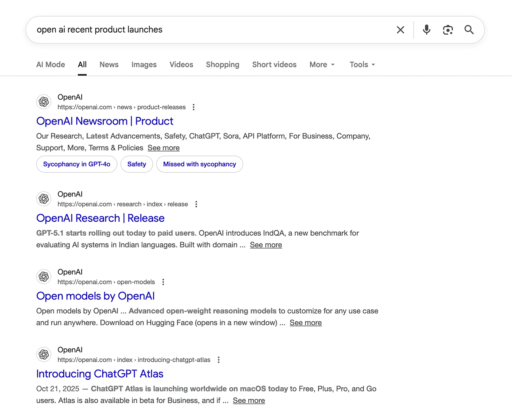
Task: Open options menu for product-releases result
Action: 193,107
